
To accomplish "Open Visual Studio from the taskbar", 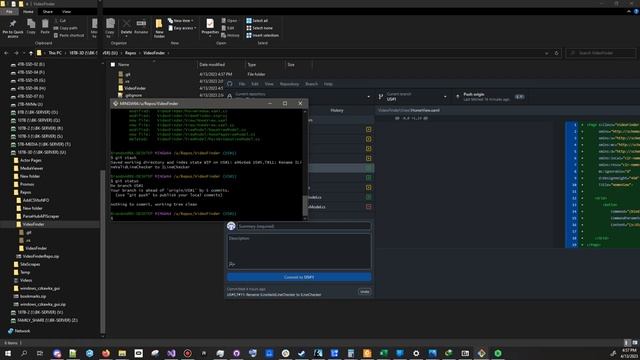I will click(171, 353).
